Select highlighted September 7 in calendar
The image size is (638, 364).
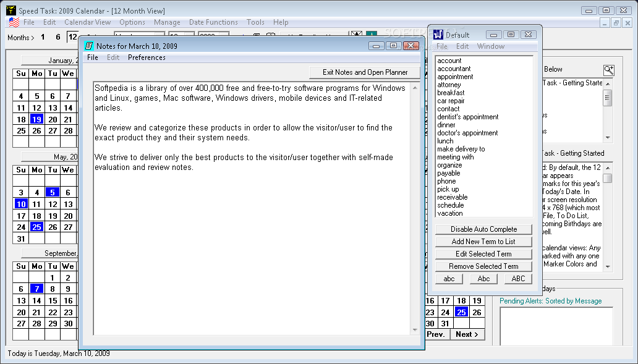[36, 289]
